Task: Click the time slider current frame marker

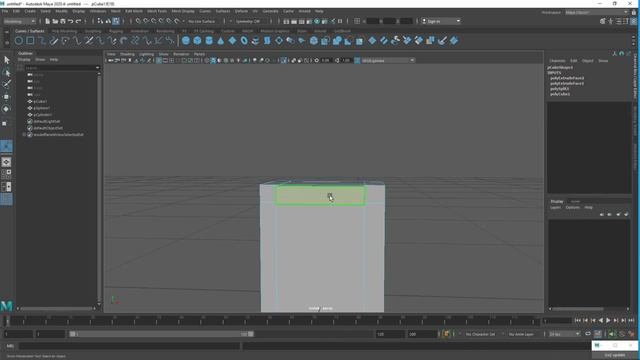Action: pos(7,321)
